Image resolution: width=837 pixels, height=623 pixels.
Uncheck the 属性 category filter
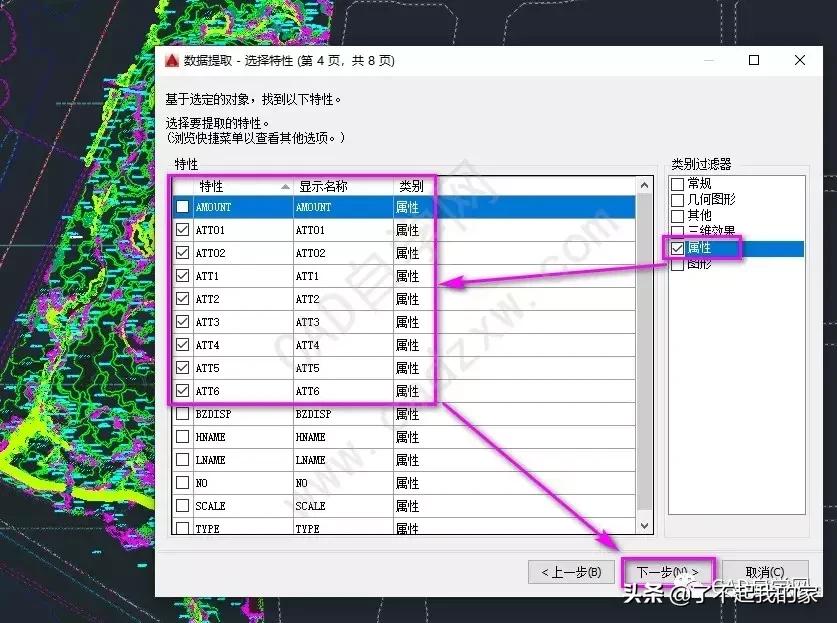click(x=677, y=249)
